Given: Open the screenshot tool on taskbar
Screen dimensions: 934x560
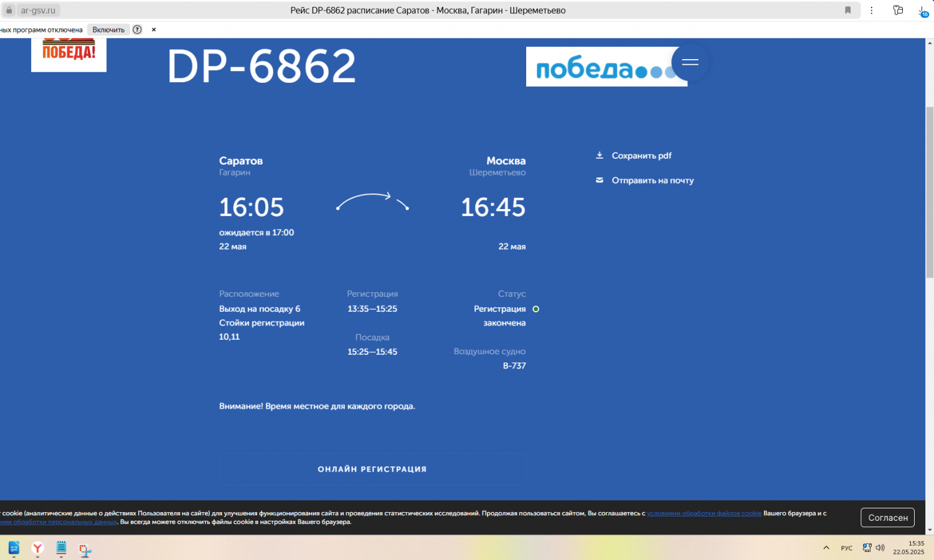Looking at the screenshot, I should coord(85,549).
